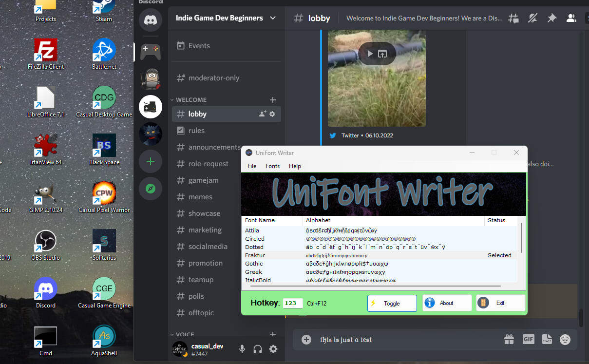Open the GIF picker in the message bar

(x=528, y=339)
